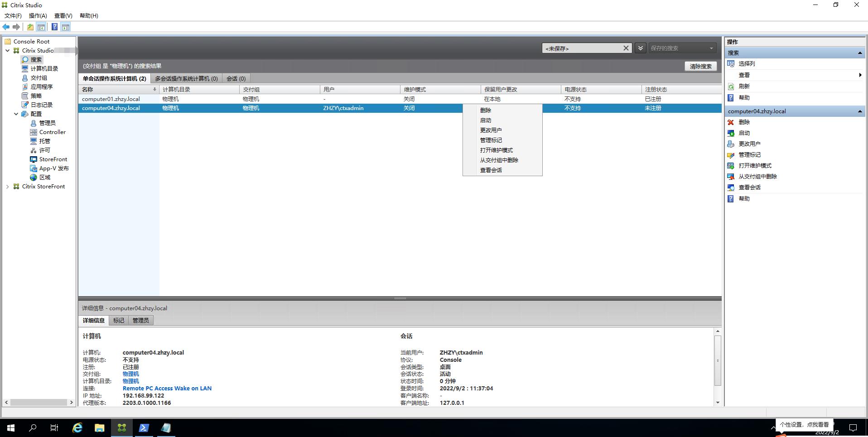The height and width of the screenshot is (437, 868).
Task: Select 区域 tree item
Action: [x=45, y=177]
